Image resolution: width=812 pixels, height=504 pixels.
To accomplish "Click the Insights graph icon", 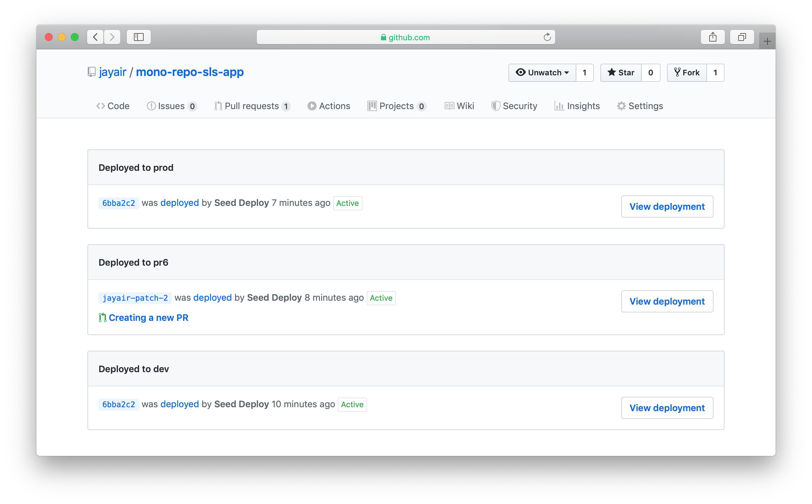I will 560,106.
